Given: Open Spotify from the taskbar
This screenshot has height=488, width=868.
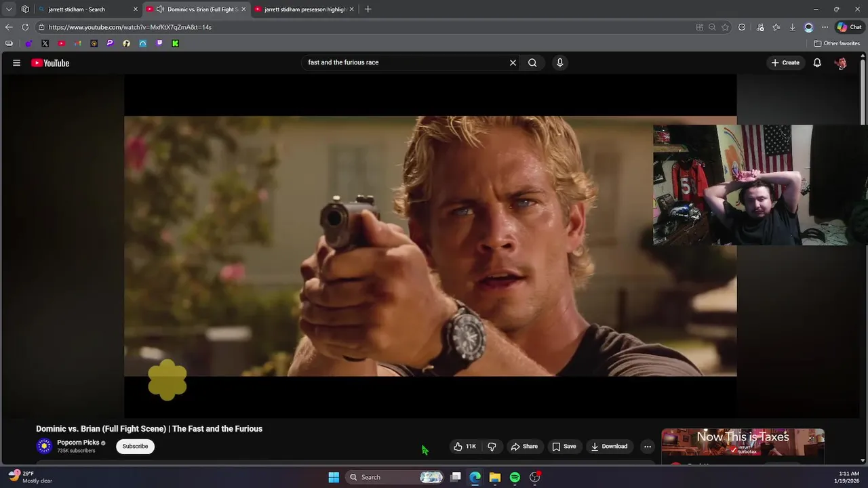Looking at the screenshot, I should click(515, 477).
